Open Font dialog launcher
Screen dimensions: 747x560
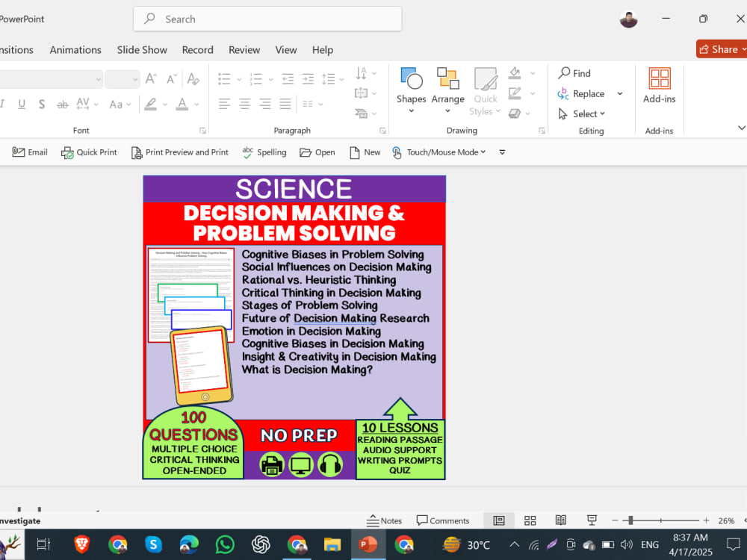click(202, 131)
